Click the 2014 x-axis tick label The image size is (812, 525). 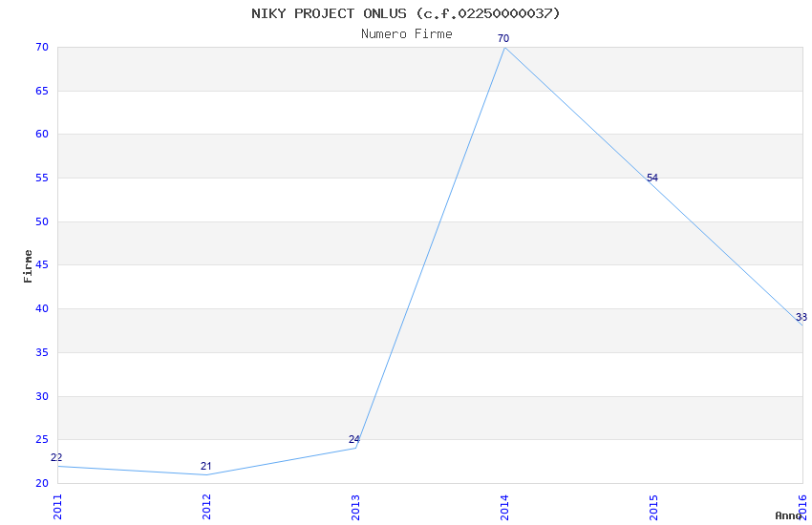click(504, 507)
